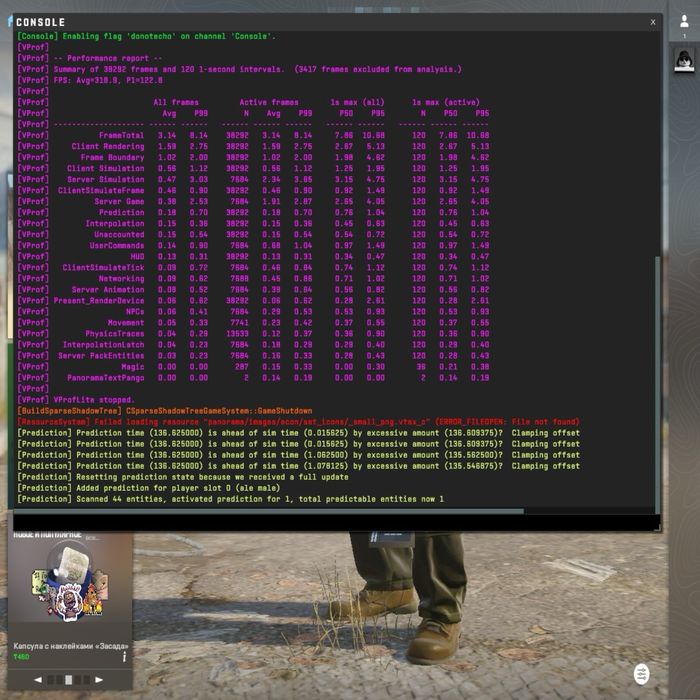Click the '1s max (all)' column header

coord(357,102)
